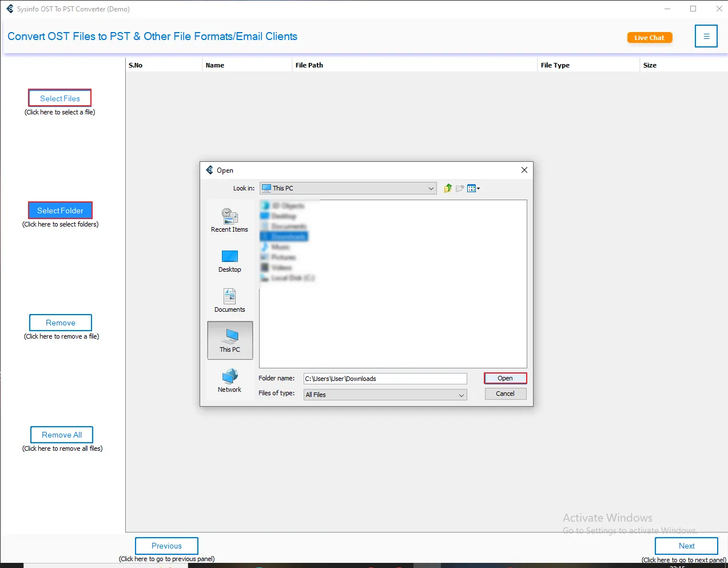Select the 3D Objects folder in list
This screenshot has height=568, width=728.
coord(283,205)
